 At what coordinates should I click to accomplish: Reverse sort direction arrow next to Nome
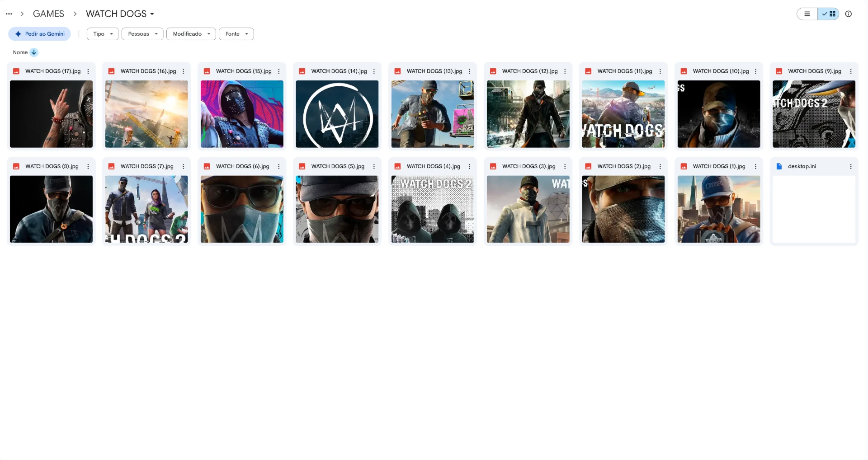[34, 52]
